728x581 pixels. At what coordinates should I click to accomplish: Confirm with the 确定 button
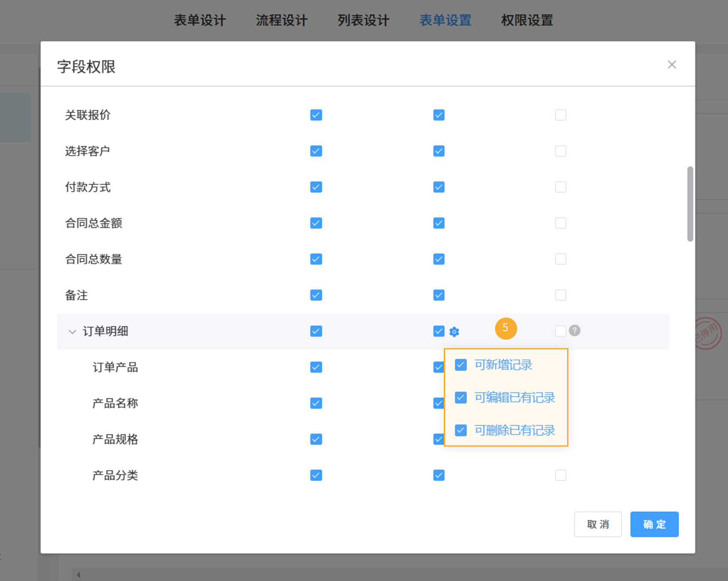tap(655, 524)
